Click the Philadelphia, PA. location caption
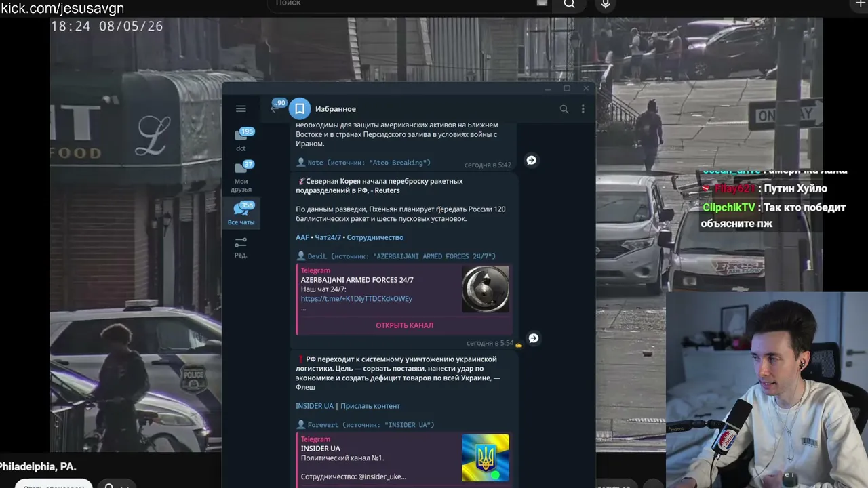This screenshot has height=488, width=868. (x=38, y=467)
